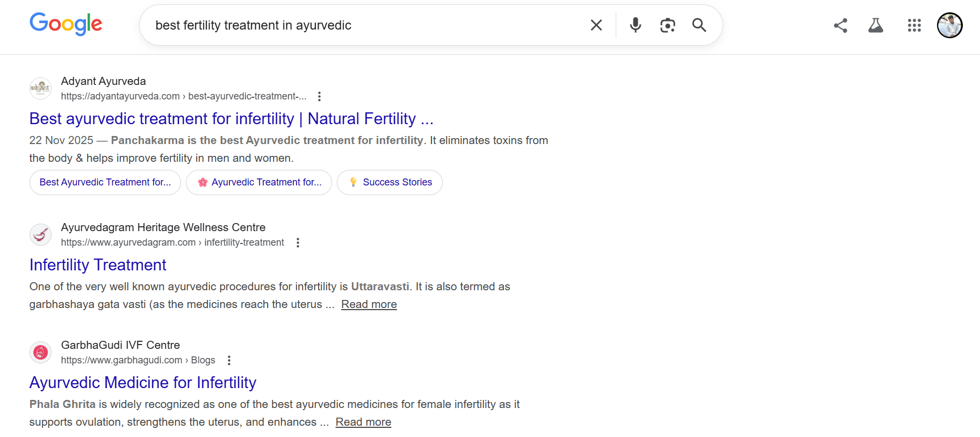Click 'Ayurvedagram Heritage Wellness Centre' site name
Image resolution: width=980 pixels, height=437 pixels.
163,227
